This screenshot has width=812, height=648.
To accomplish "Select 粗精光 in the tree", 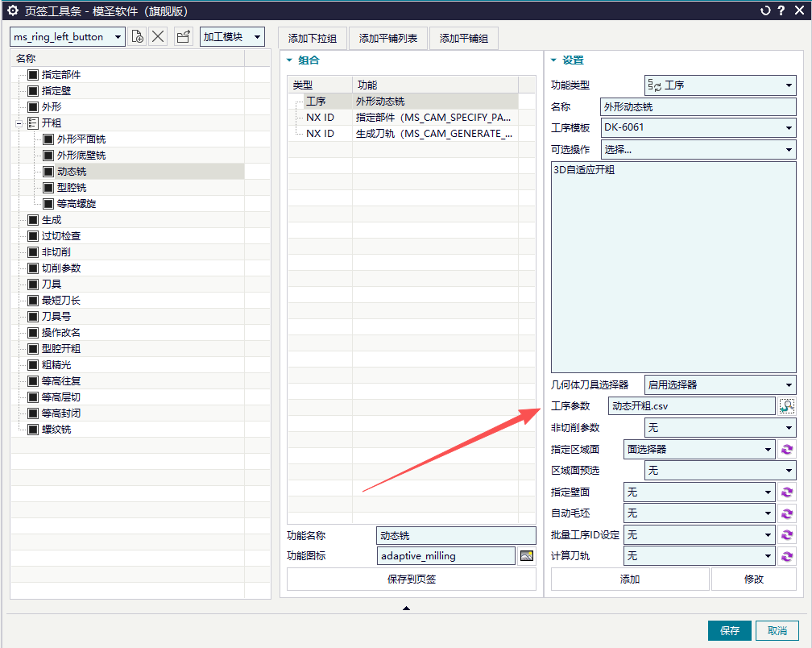I will point(56,365).
